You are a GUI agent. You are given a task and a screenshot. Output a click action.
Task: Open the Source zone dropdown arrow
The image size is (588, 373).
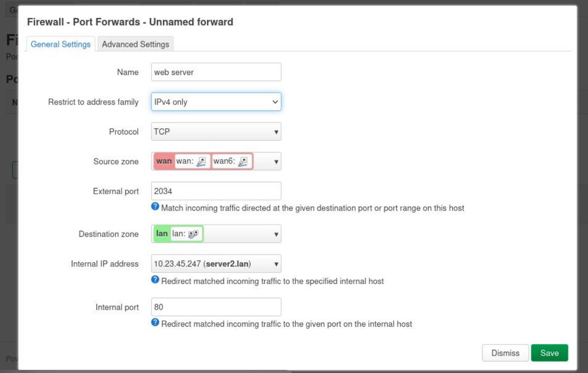276,162
